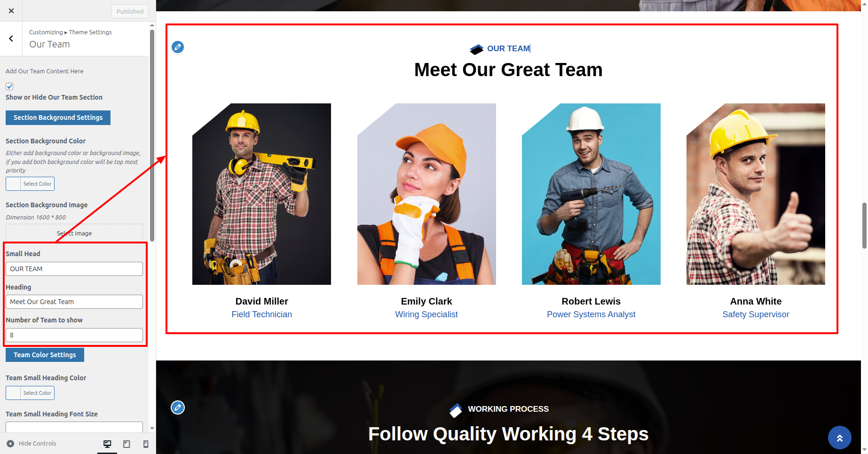
Task: Click the Published button
Action: 130,11
